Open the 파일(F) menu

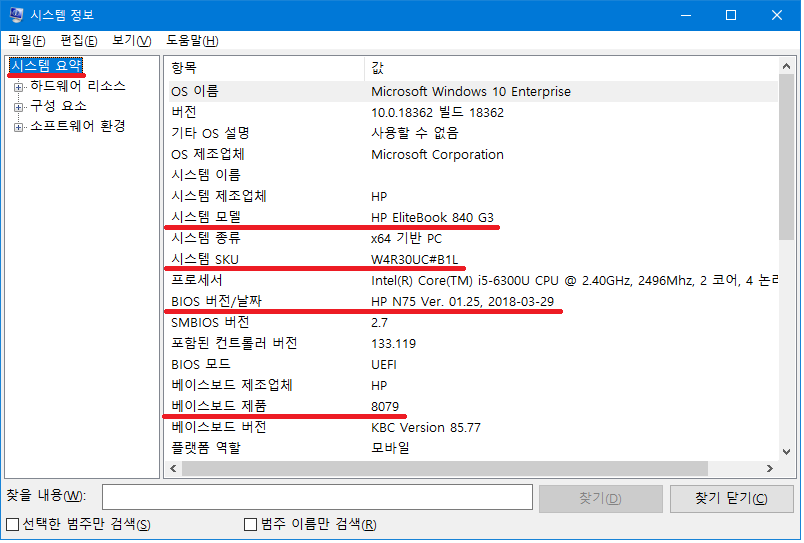pyautogui.click(x=26, y=41)
